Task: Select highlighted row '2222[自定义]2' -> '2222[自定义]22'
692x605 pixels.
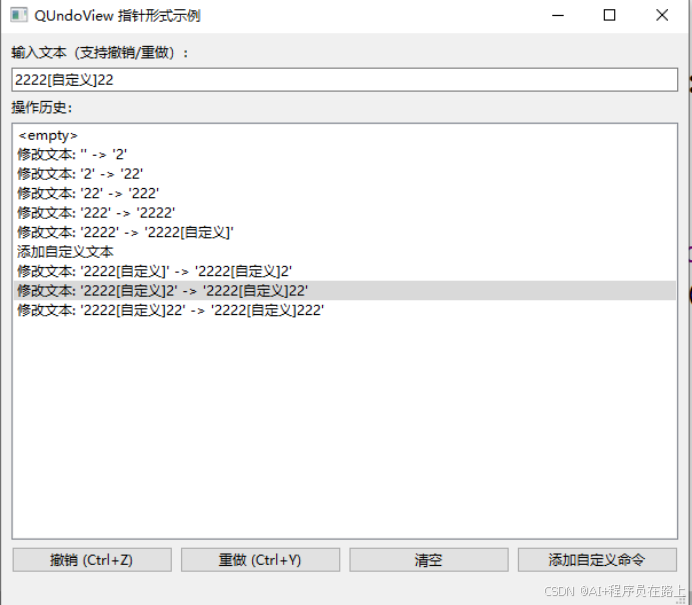Action: coord(345,290)
